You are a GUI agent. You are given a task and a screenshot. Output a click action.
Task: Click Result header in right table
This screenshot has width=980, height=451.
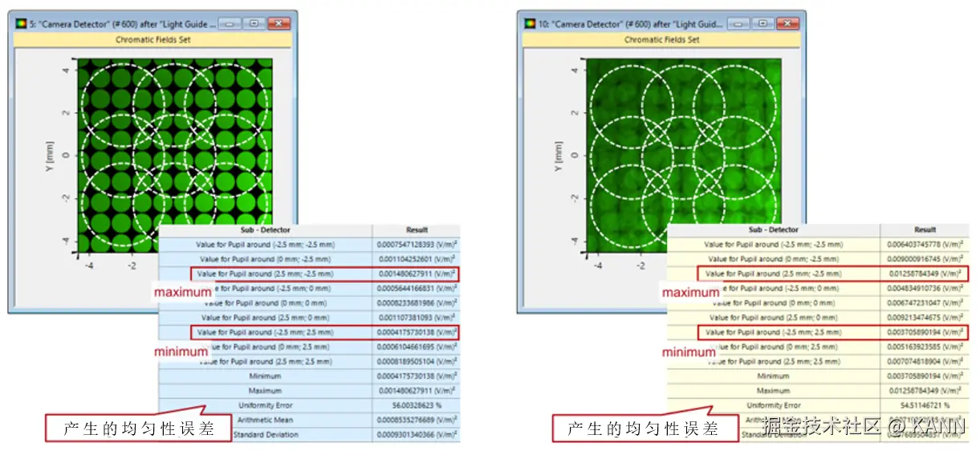point(925,230)
